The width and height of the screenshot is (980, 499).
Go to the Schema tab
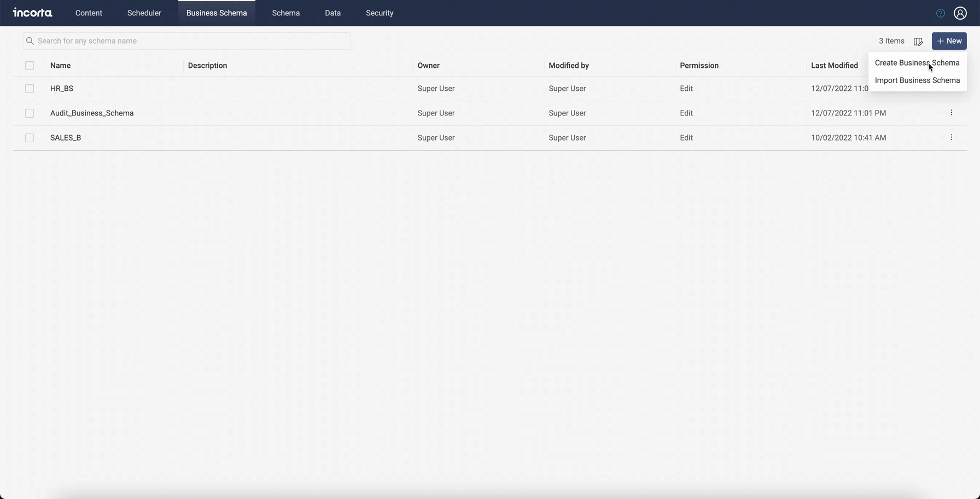click(x=286, y=13)
